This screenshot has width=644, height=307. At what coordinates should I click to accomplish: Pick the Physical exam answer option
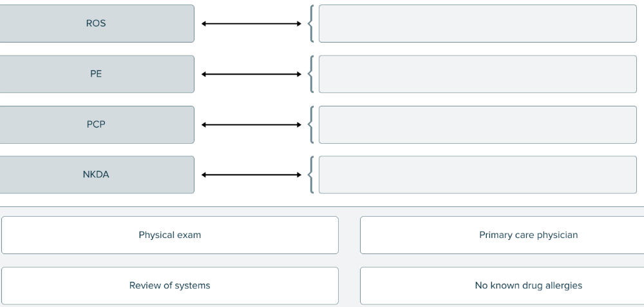tap(170, 235)
